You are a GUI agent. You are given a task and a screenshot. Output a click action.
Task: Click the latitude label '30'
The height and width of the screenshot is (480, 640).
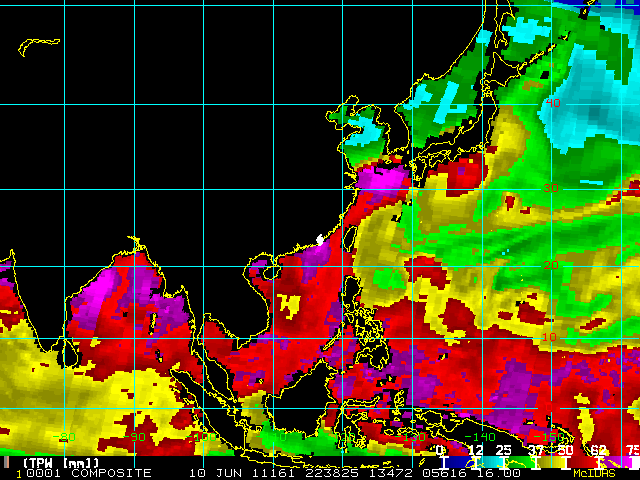pos(551,188)
